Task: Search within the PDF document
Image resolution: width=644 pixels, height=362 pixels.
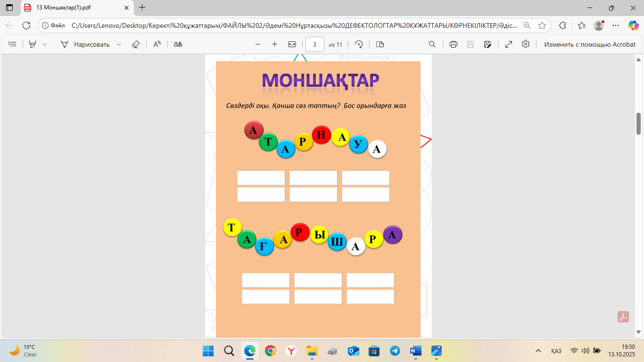Action: (432, 44)
